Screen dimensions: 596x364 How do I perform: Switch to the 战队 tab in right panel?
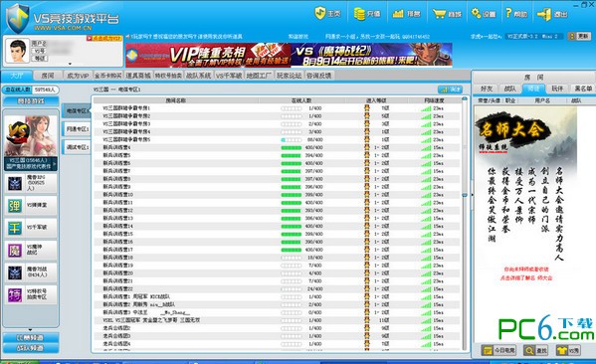click(509, 89)
